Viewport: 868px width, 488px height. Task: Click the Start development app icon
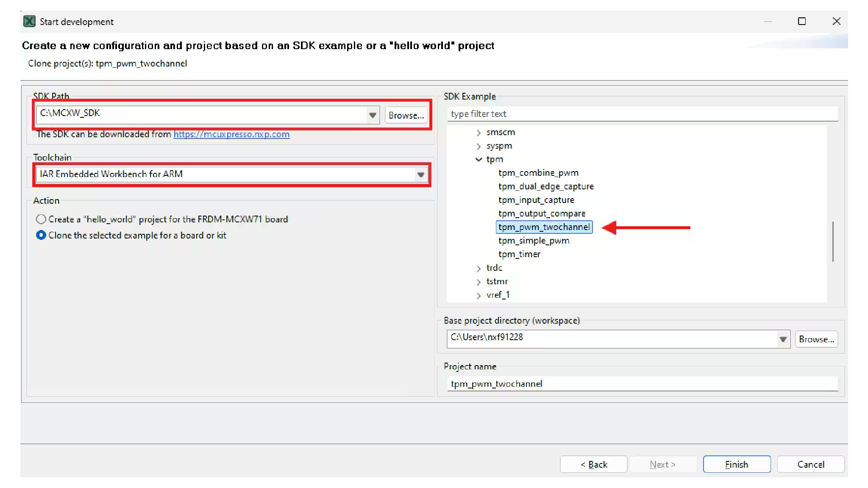pyautogui.click(x=29, y=21)
